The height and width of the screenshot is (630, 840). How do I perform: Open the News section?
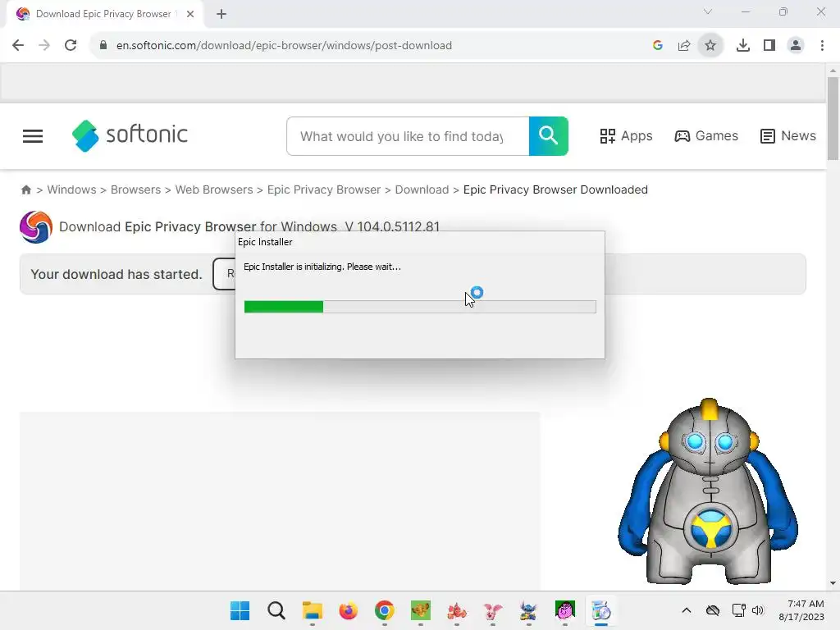(x=788, y=136)
